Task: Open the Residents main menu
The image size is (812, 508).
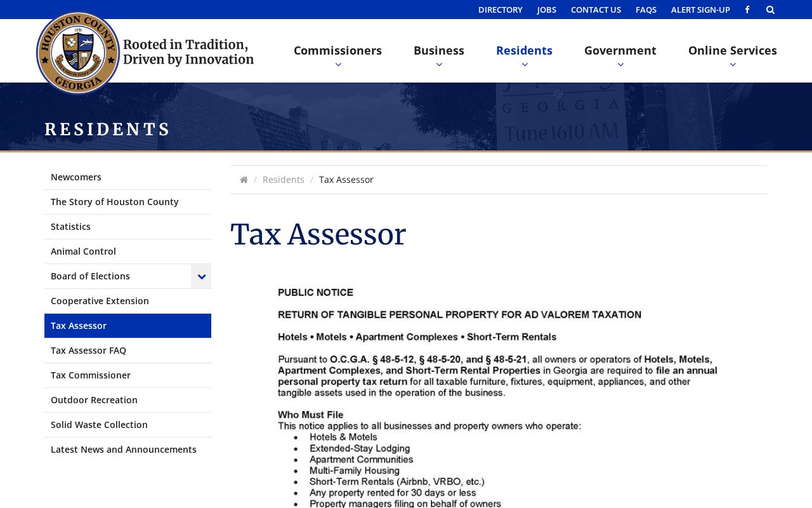Action: coord(524,50)
